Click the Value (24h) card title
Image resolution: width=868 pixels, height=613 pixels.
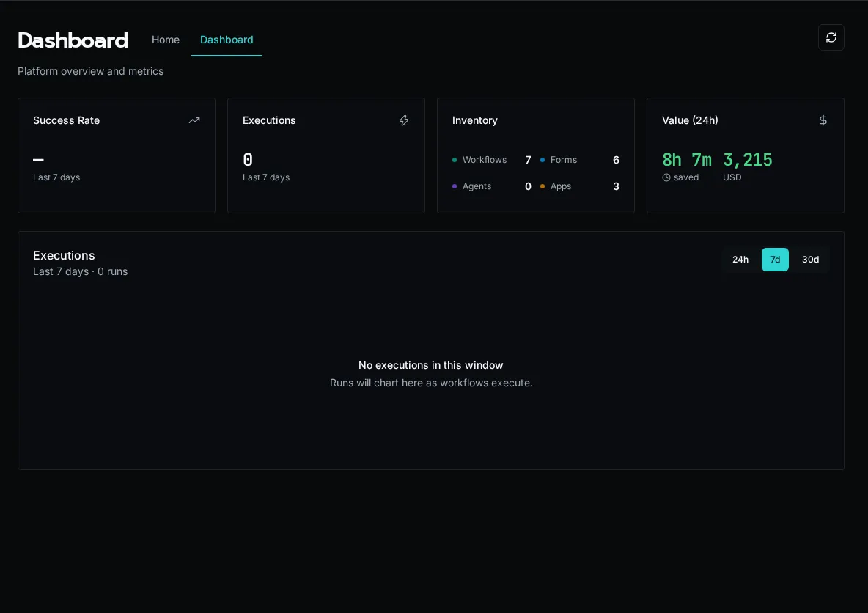click(691, 120)
